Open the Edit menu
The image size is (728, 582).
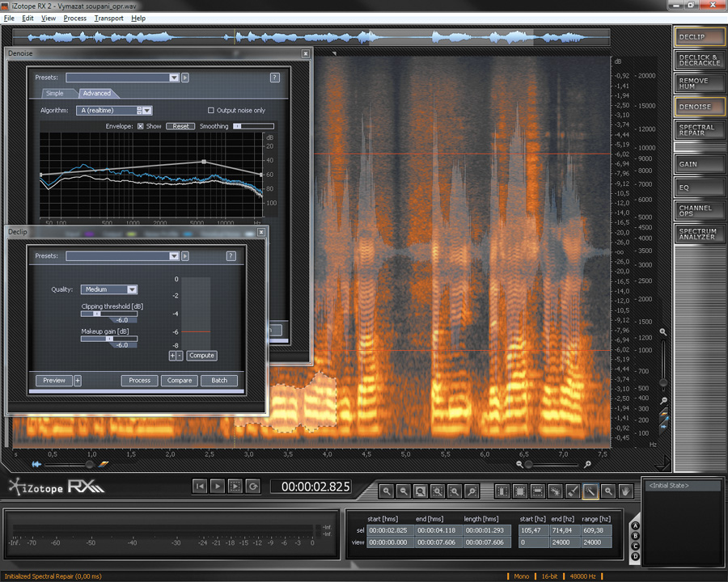click(x=28, y=18)
